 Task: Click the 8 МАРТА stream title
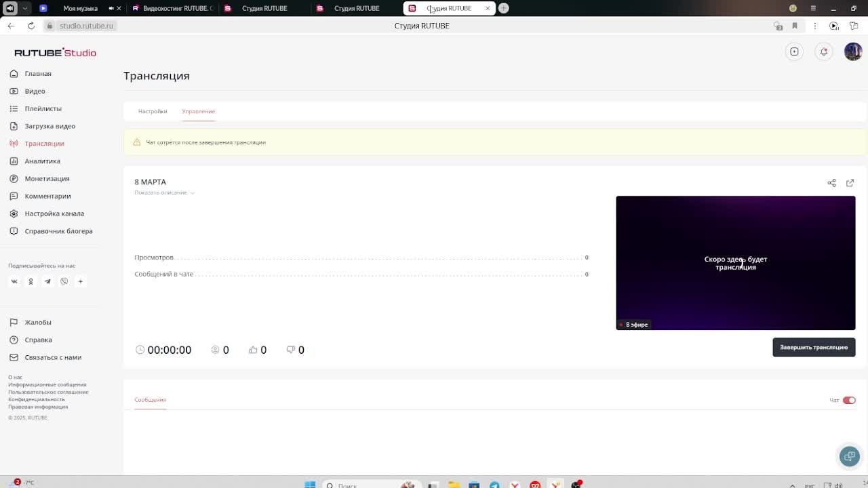click(150, 182)
